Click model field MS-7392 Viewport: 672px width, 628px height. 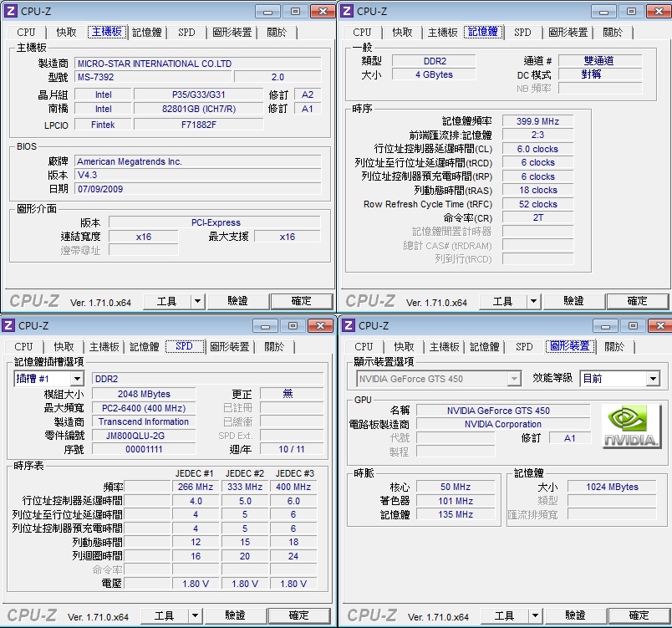point(153,77)
